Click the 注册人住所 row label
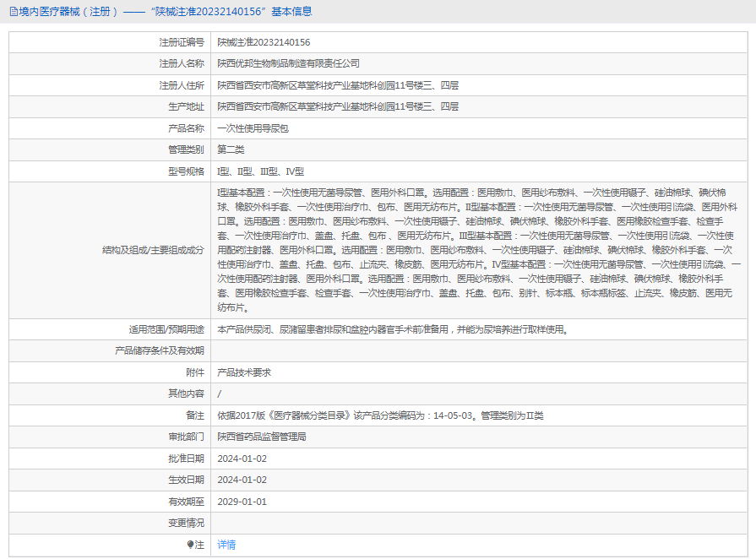The height and width of the screenshot is (559, 756). (x=182, y=85)
